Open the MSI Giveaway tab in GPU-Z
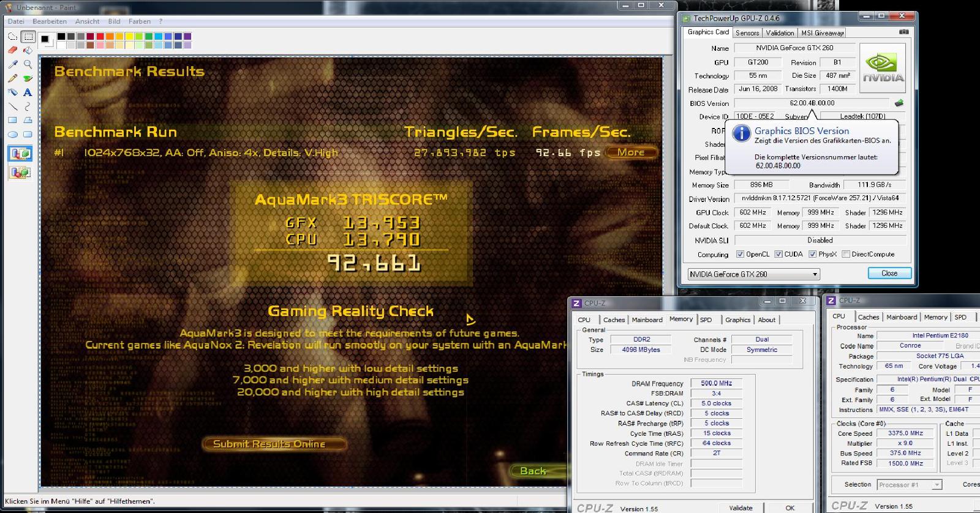The height and width of the screenshot is (513, 980). (x=823, y=33)
